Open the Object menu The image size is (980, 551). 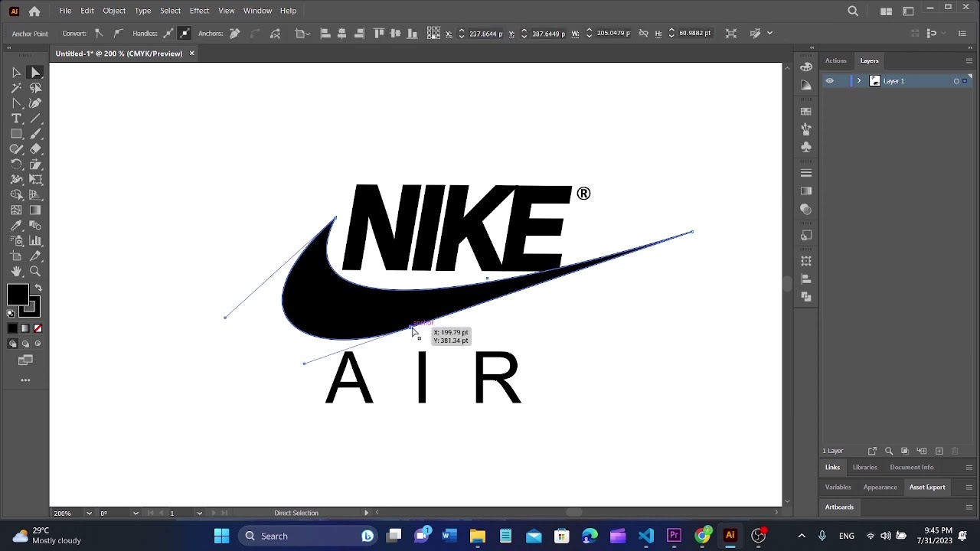click(x=114, y=11)
